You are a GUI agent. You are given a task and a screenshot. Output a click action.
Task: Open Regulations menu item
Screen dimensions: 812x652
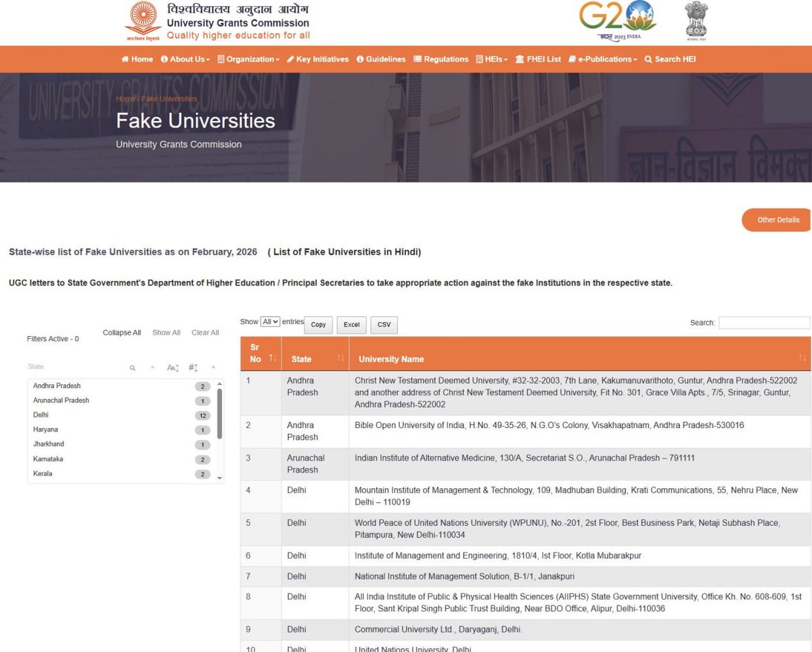(441, 60)
